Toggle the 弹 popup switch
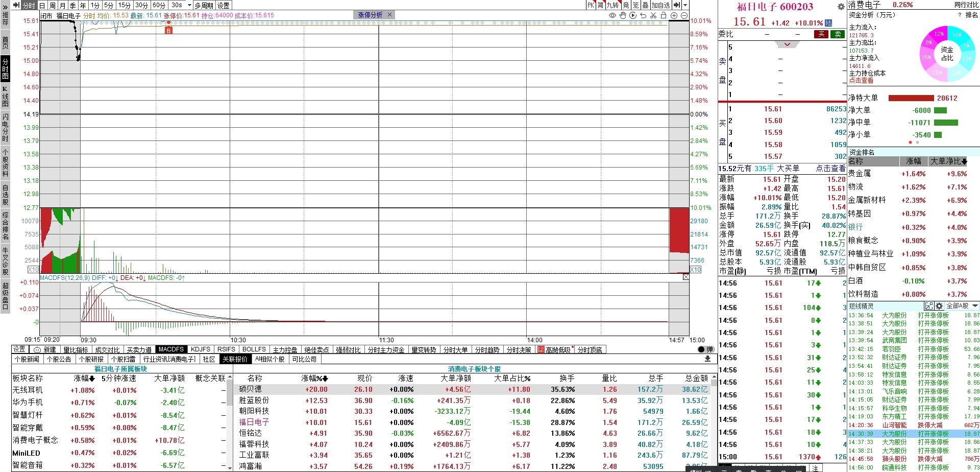980x472 pixels. click(x=706, y=349)
